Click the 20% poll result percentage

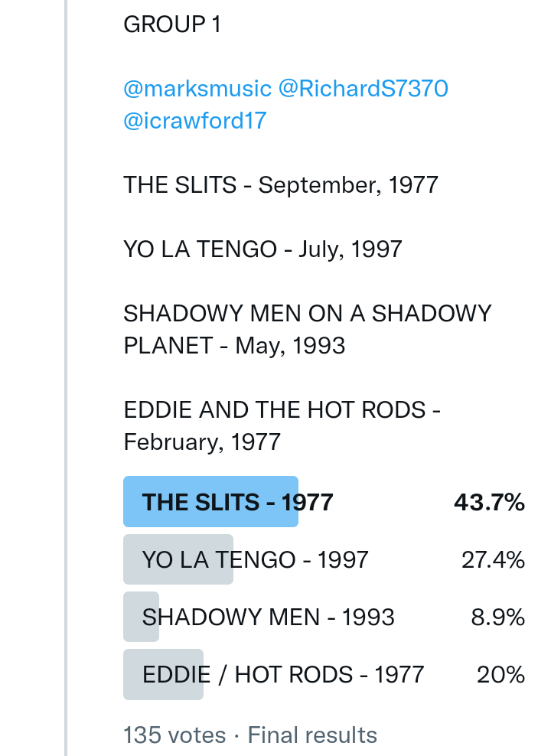click(500, 675)
